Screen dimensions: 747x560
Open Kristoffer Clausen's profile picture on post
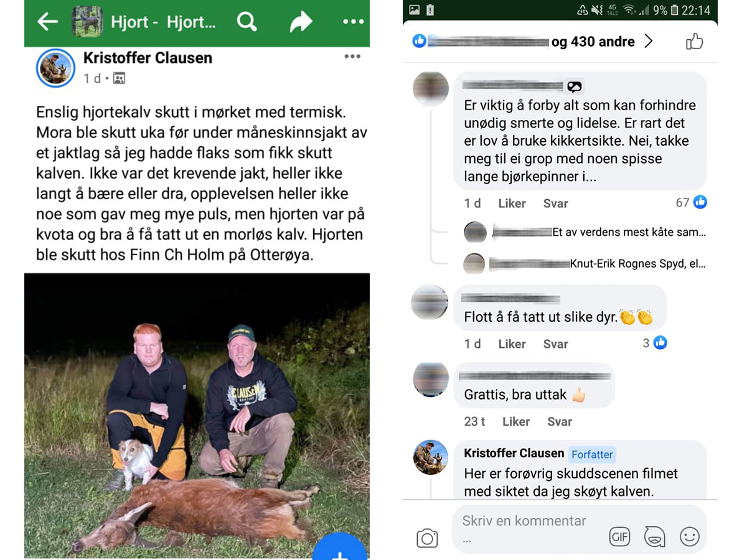[x=56, y=67]
